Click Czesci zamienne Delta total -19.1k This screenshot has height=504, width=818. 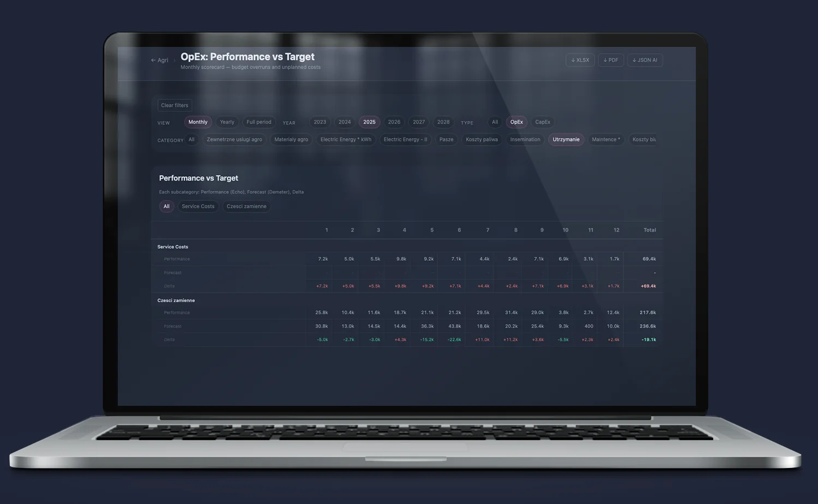point(648,340)
